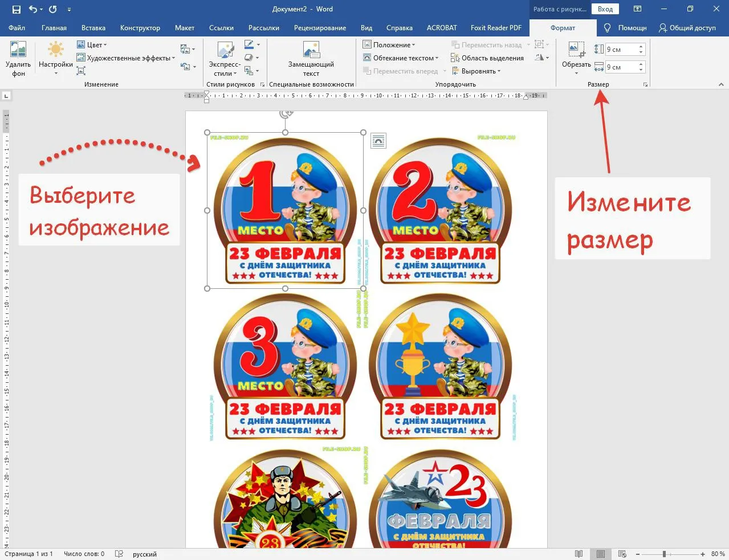729x560 pixels.
Task: Click Страница 1 из 1 in status bar
Action: pos(28,554)
